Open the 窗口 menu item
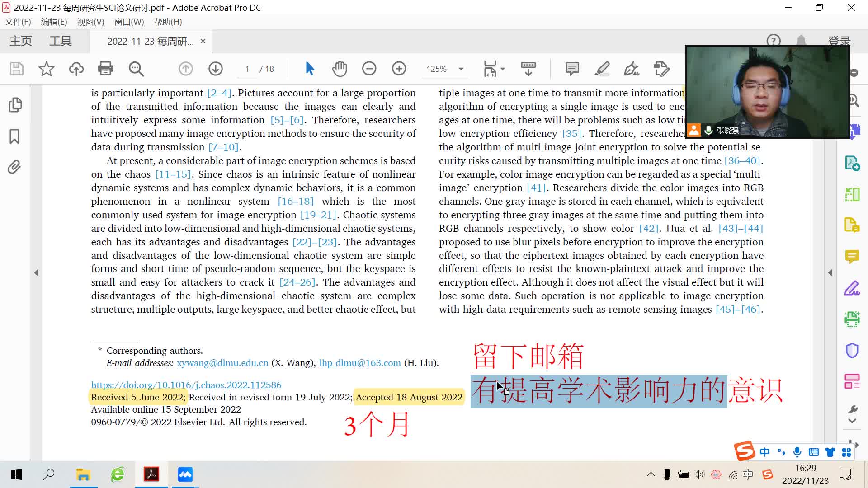Screen dimensions: 868x488 pyautogui.click(x=129, y=22)
